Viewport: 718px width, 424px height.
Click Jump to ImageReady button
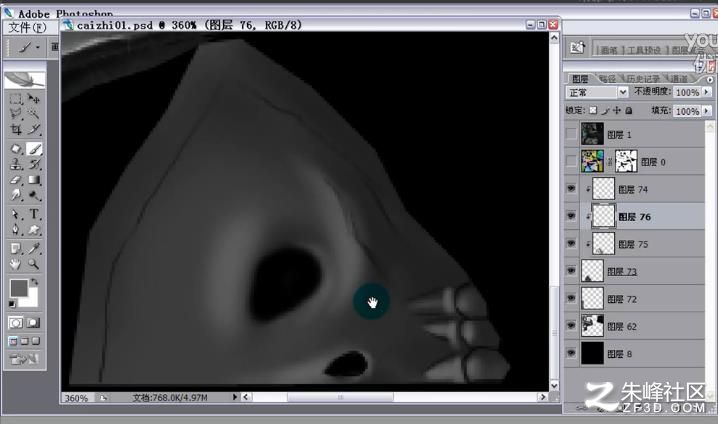[24, 359]
